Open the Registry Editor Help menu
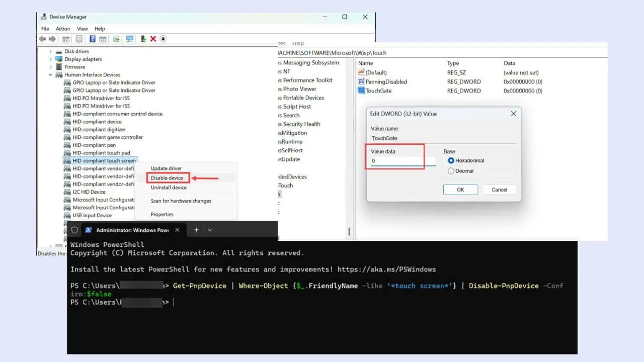This screenshot has width=644, height=362. 298,44
